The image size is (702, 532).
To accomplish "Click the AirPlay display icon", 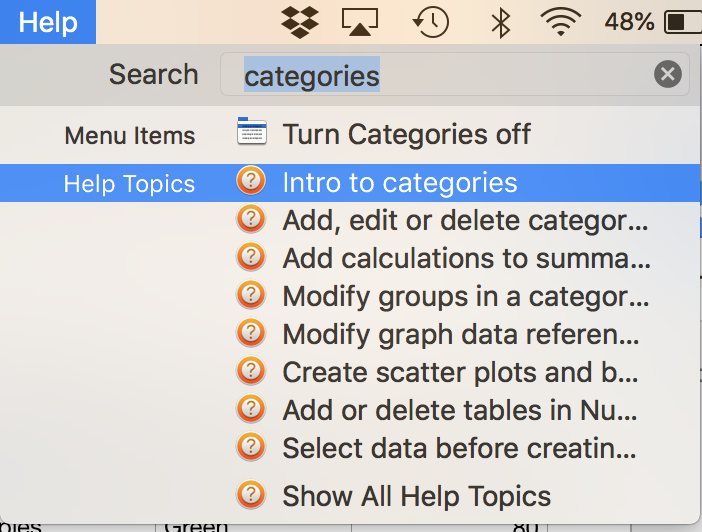I will (x=362, y=22).
